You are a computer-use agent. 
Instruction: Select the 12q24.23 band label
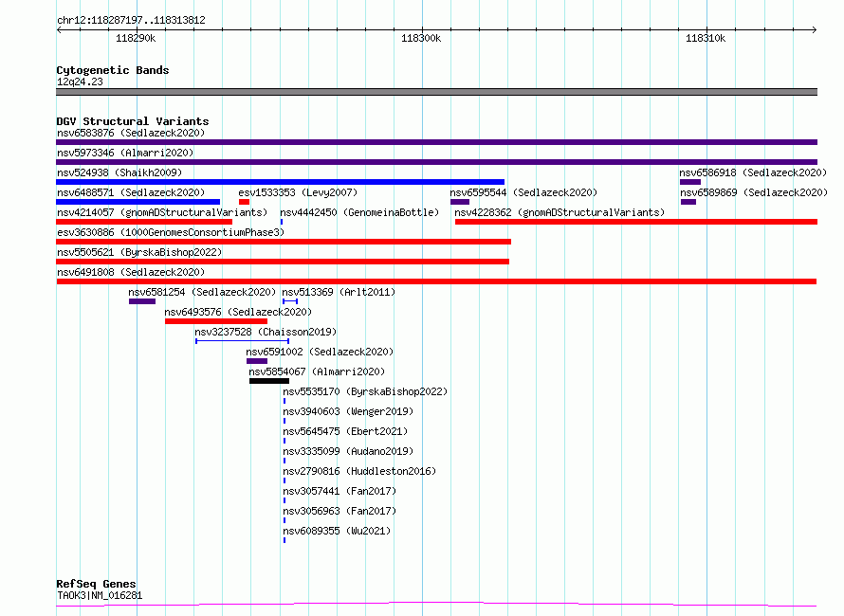click(x=80, y=82)
